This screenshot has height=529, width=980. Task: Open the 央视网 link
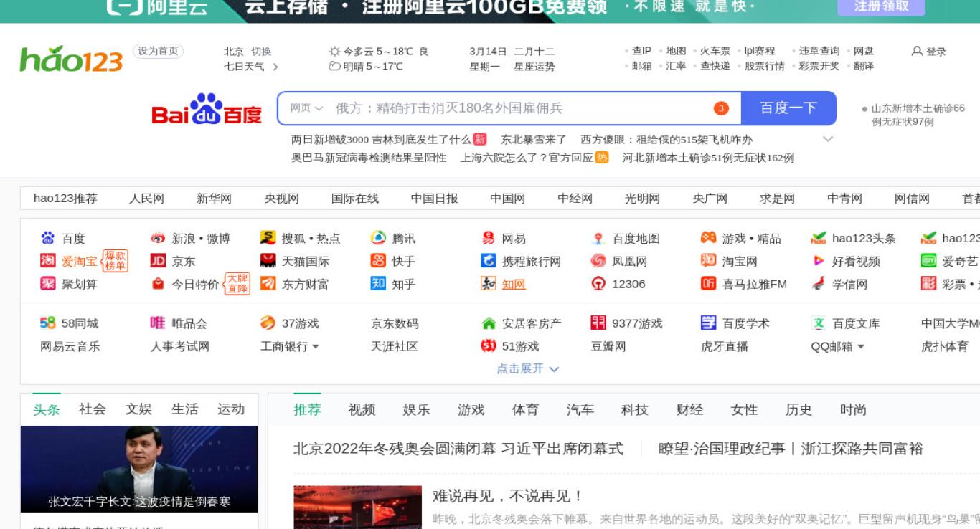pyautogui.click(x=281, y=199)
